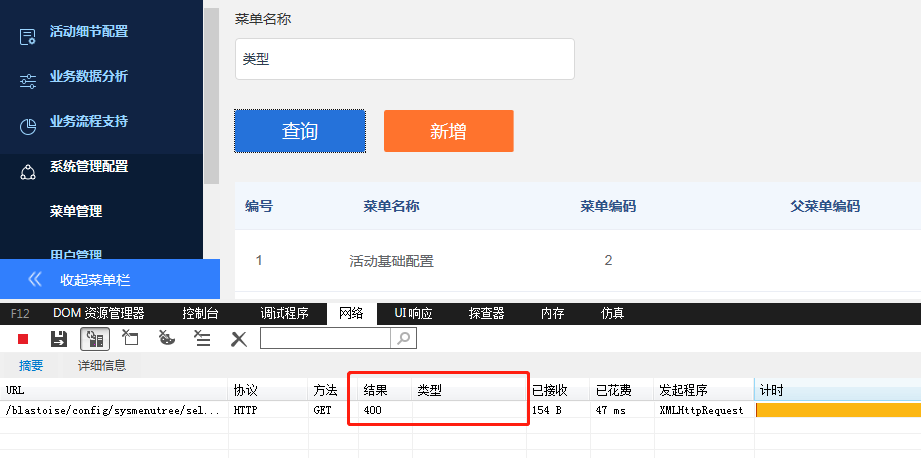Collapse the 系统管理配置 menu group
This screenshot has height=458, width=921.
pos(88,167)
